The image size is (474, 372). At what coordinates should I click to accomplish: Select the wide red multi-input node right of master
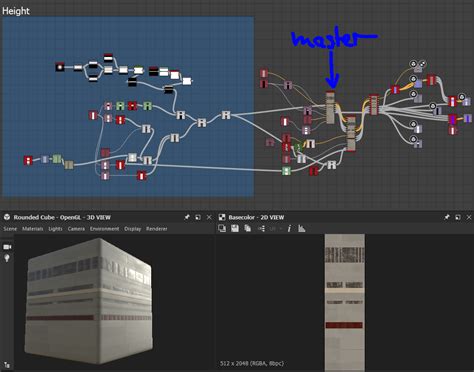373,105
